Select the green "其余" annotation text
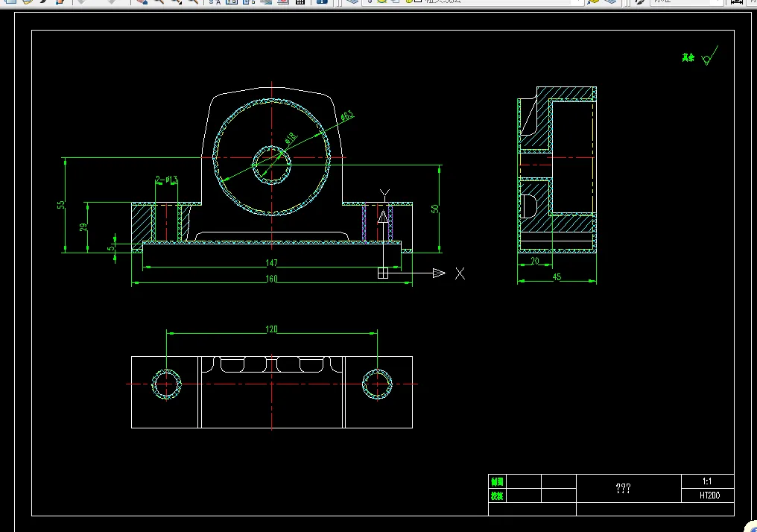Image resolution: width=757 pixels, height=532 pixels. tap(688, 57)
